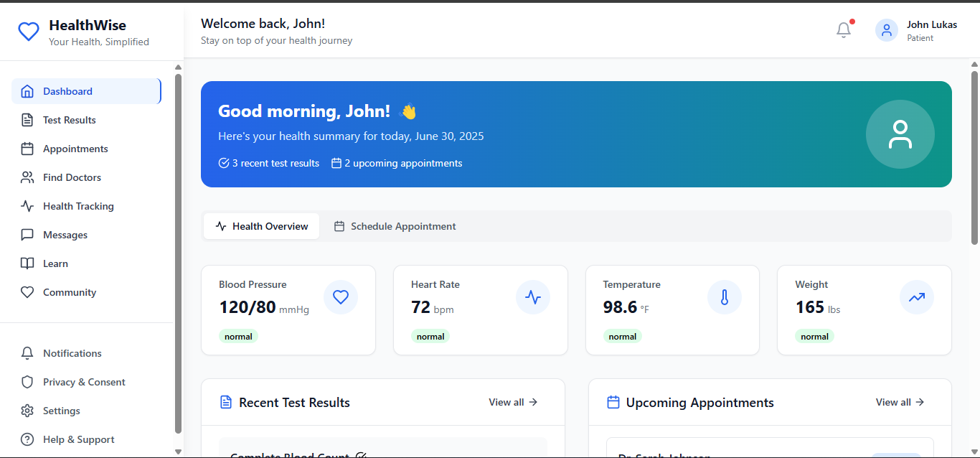The image size is (980, 458).
Task: Click the Temperature thermometer icon
Action: click(725, 297)
